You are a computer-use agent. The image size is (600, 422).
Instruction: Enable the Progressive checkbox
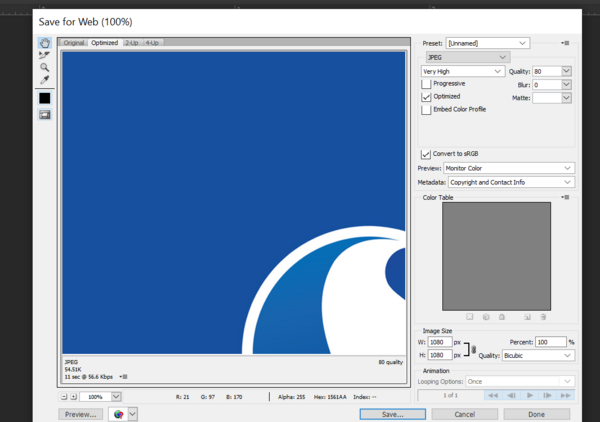[x=426, y=84]
